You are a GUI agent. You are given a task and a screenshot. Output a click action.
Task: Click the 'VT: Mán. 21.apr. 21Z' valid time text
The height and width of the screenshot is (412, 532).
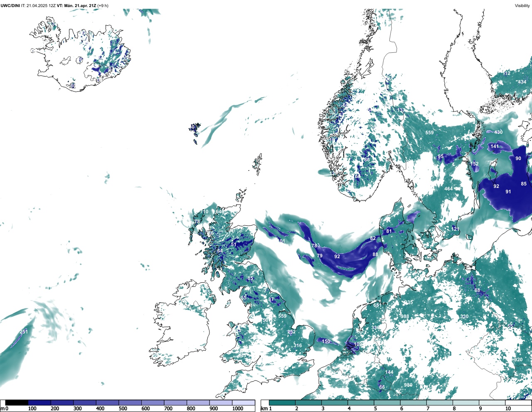(76, 5)
